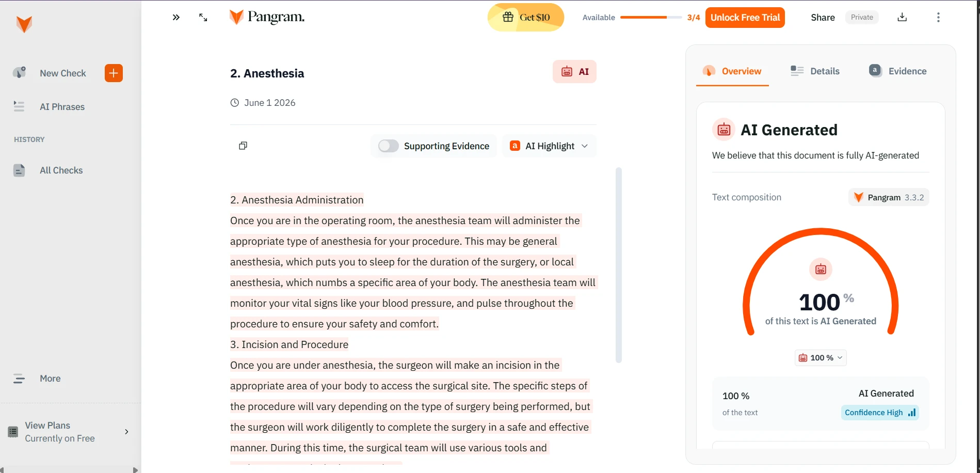Image resolution: width=980 pixels, height=473 pixels.
Task: Toggle the Supporting Evidence switch
Action: pyautogui.click(x=389, y=146)
